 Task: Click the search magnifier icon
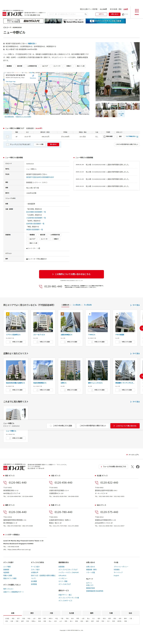(x=86, y=14)
